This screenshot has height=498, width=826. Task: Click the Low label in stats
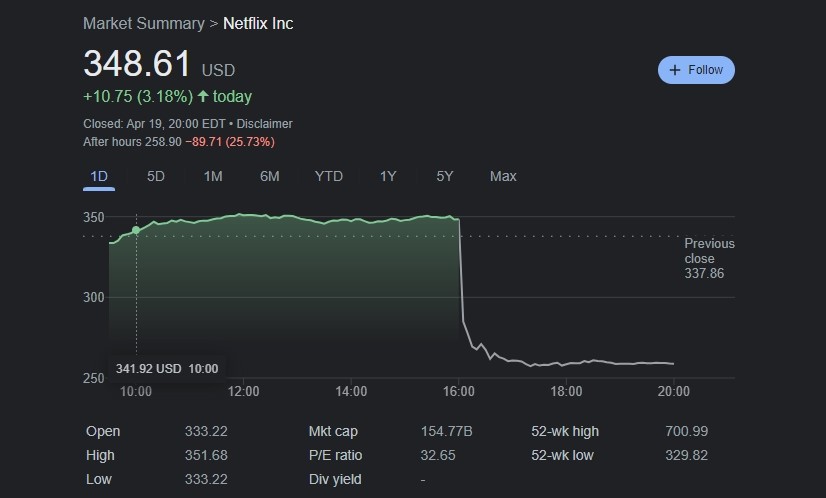[x=99, y=480]
